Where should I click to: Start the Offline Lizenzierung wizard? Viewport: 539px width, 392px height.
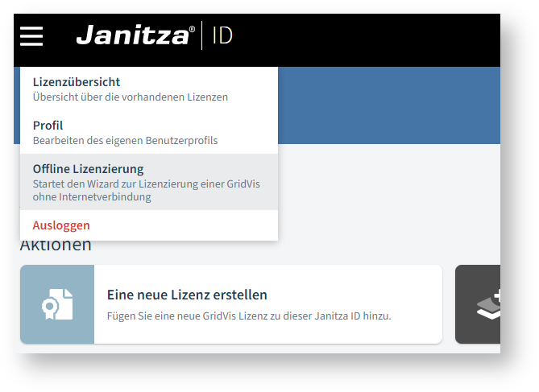(x=149, y=182)
